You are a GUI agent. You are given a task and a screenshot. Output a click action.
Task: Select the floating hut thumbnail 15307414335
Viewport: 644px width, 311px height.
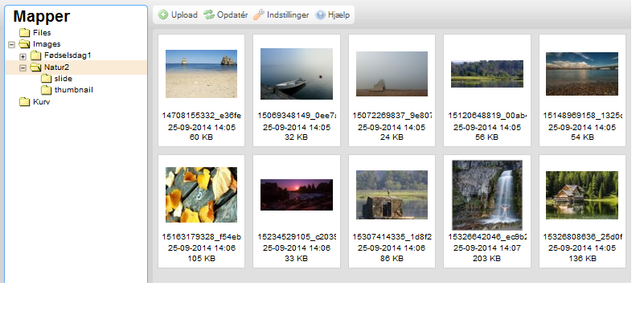click(x=392, y=195)
